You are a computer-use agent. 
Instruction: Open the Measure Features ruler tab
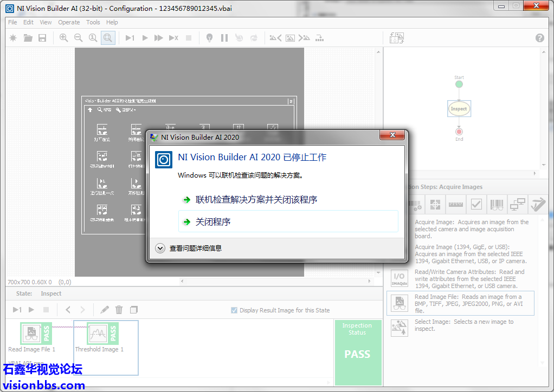tap(456, 204)
